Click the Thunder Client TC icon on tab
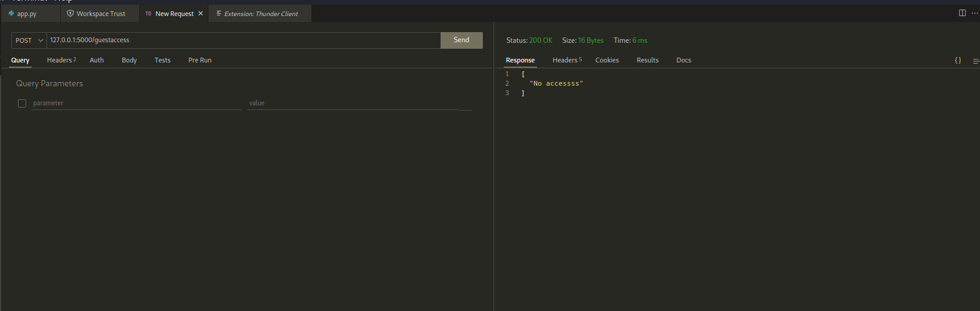Screen dimensions: 980x311 pyautogui.click(x=148, y=14)
